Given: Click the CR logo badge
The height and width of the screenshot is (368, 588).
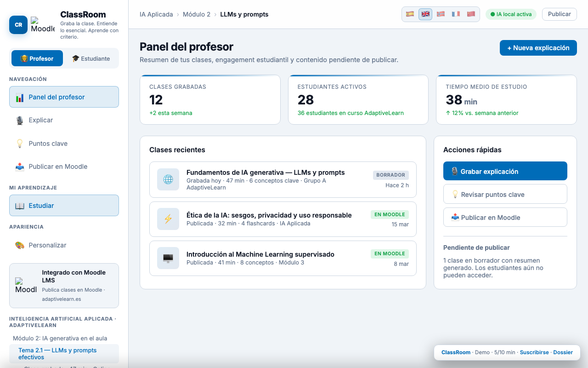Looking at the screenshot, I should 18,25.
